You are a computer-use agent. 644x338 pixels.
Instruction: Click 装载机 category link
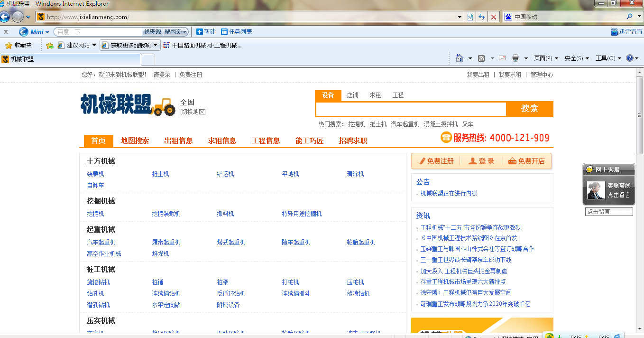coord(95,174)
